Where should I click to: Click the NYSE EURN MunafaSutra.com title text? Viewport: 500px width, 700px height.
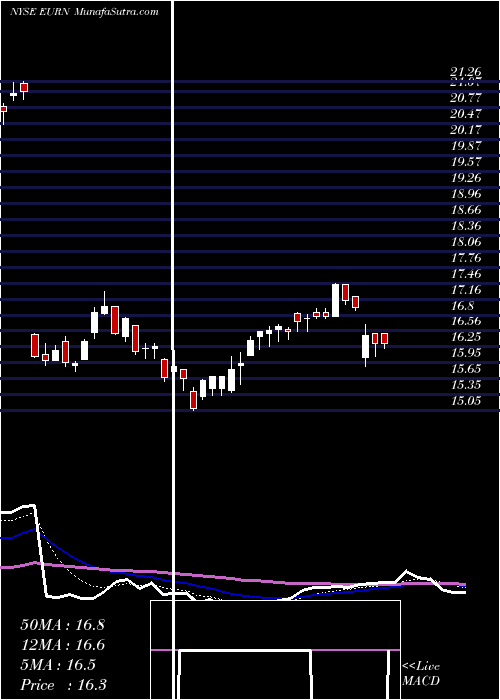pos(84,12)
